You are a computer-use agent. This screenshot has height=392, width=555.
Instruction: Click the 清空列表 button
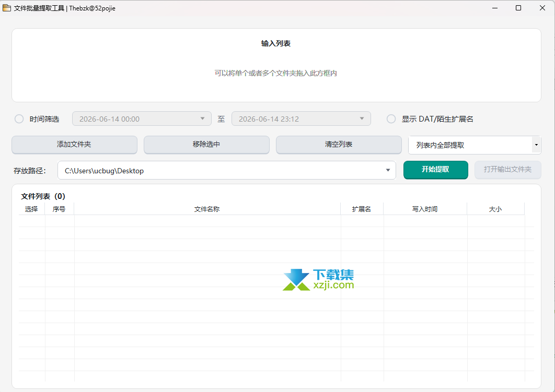pyautogui.click(x=339, y=145)
